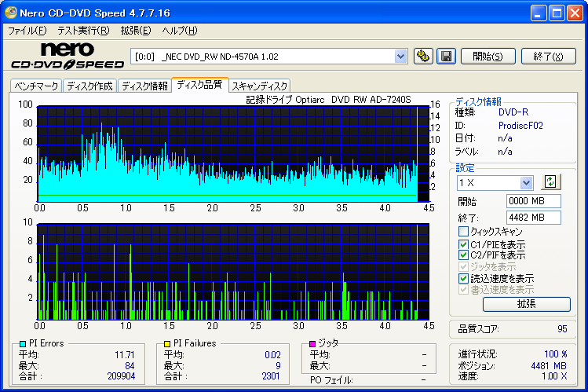This screenshot has width=588, height=392.
Task: Click the quality score value 95
Action: (x=562, y=329)
